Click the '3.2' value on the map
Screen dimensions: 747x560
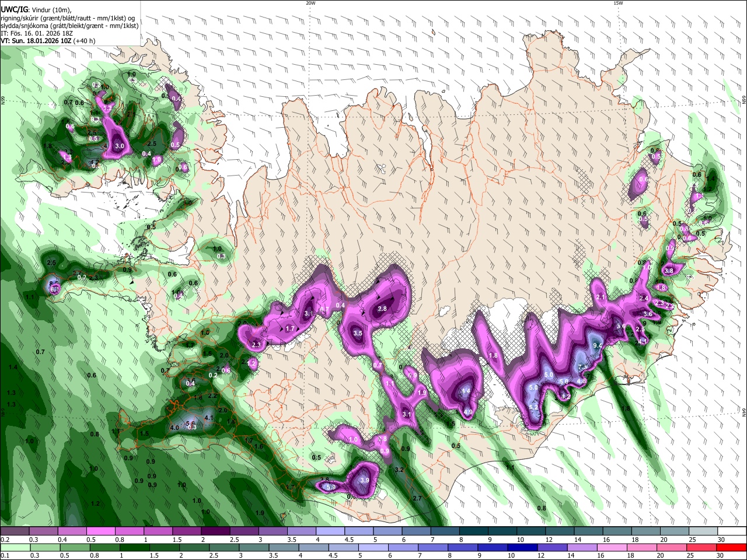coord(399,470)
